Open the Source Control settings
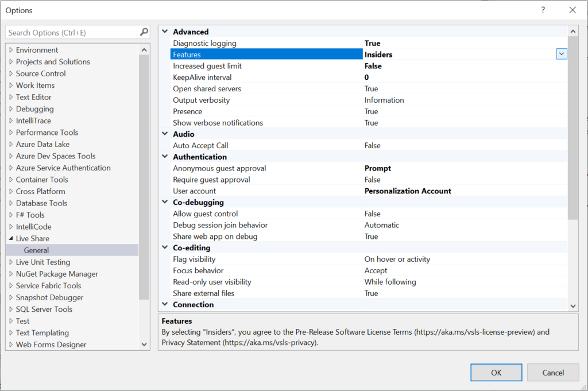This screenshot has width=588, height=391. pyautogui.click(x=42, y=73)
